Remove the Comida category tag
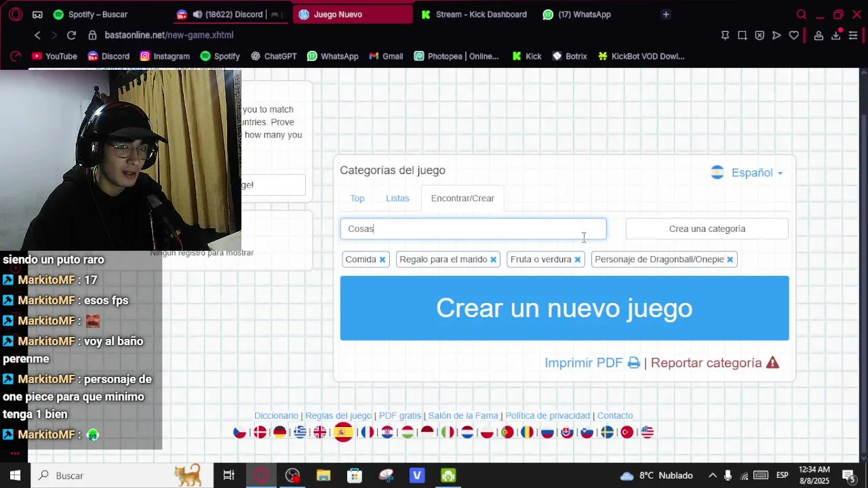Screen dimensions: 868x488 pyautogui.click(x=382, y=260)
